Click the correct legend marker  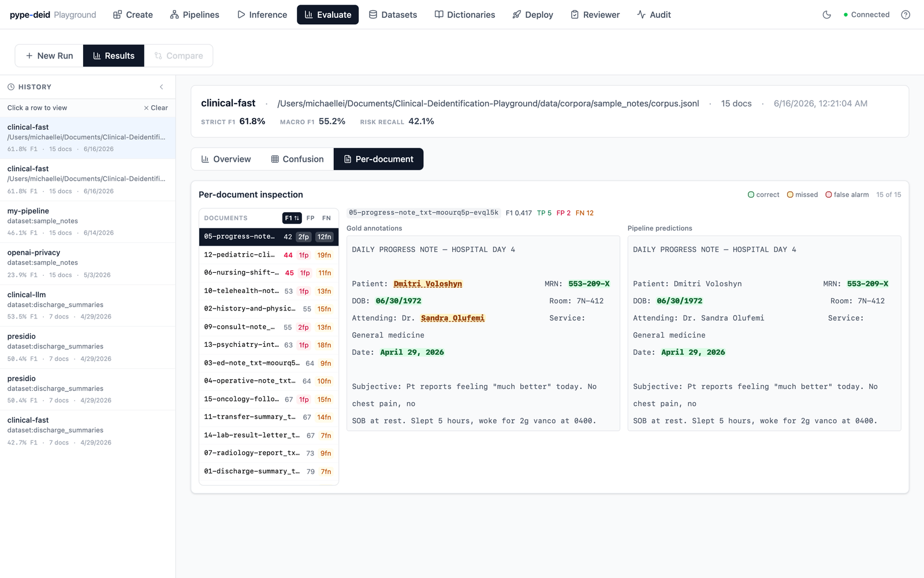(x=751, y=195)
